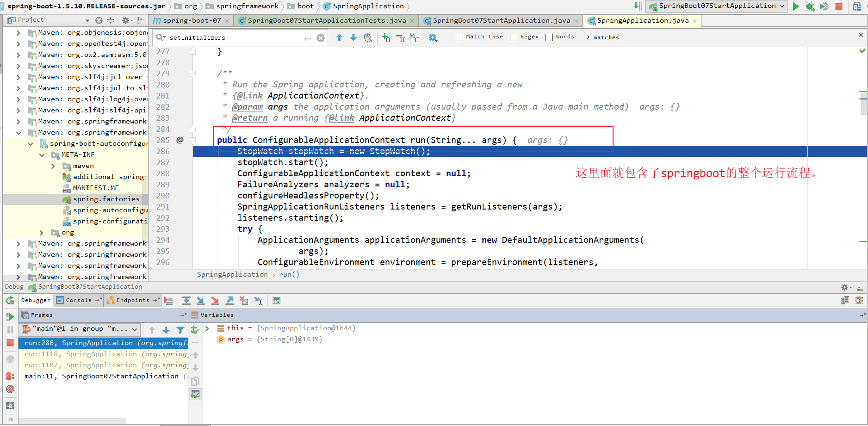The height and width of the screenshot is (426, 868).
Task: Click Force Step Into red arrow
Action: 215,301
